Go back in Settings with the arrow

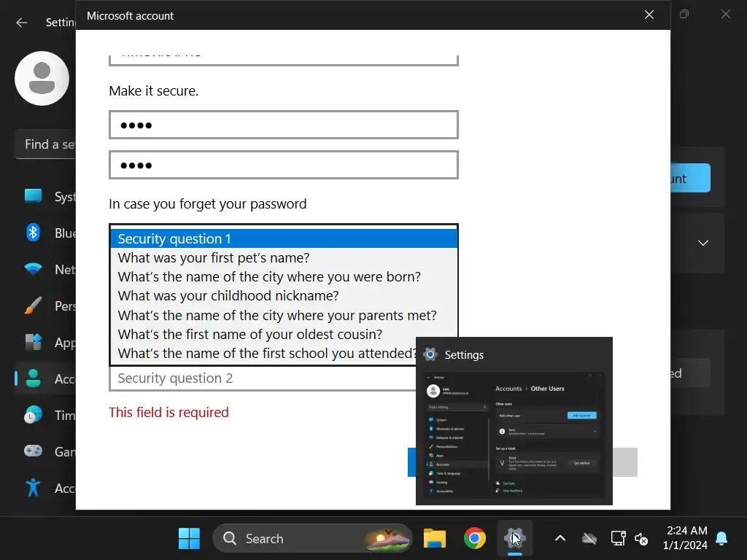pos(21,23)
